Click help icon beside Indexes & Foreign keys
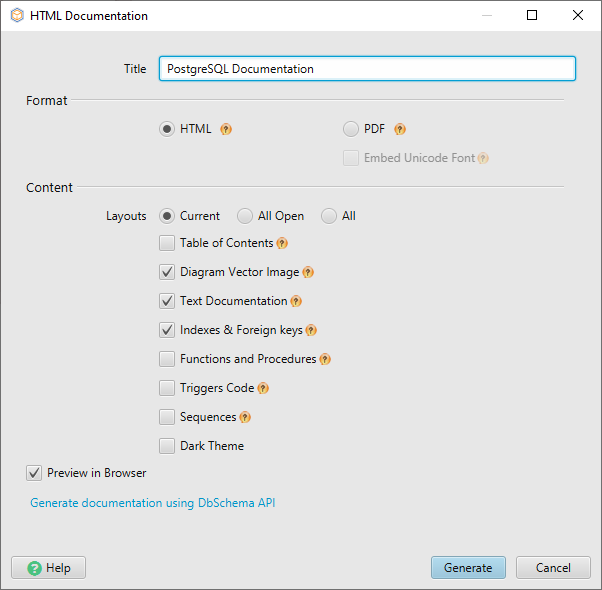 point(311,330)
